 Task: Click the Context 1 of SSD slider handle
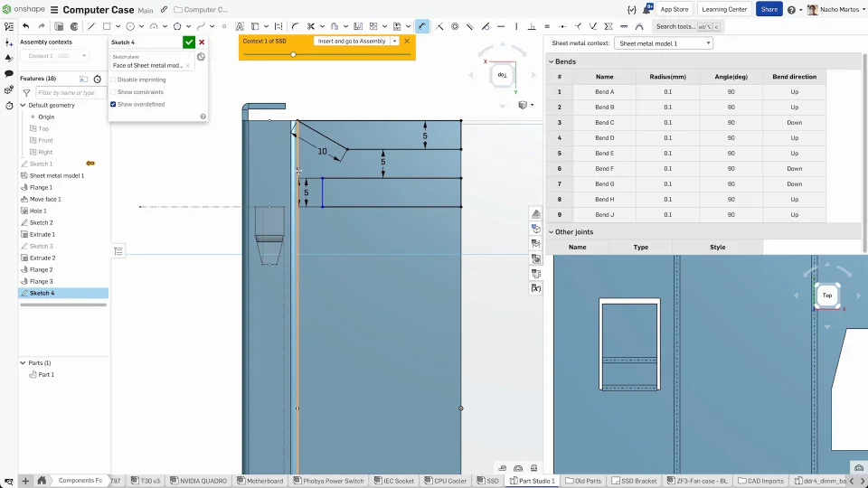(293, 54)
